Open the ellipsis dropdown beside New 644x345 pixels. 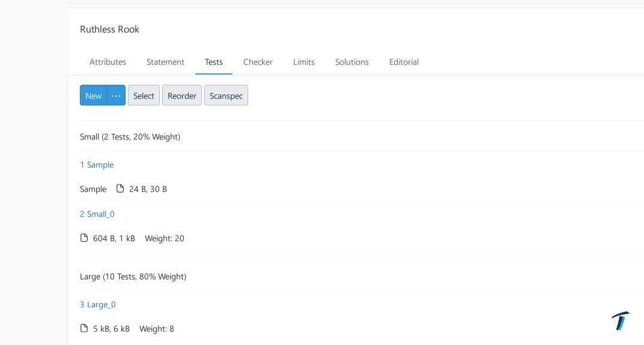coord(116,96)
